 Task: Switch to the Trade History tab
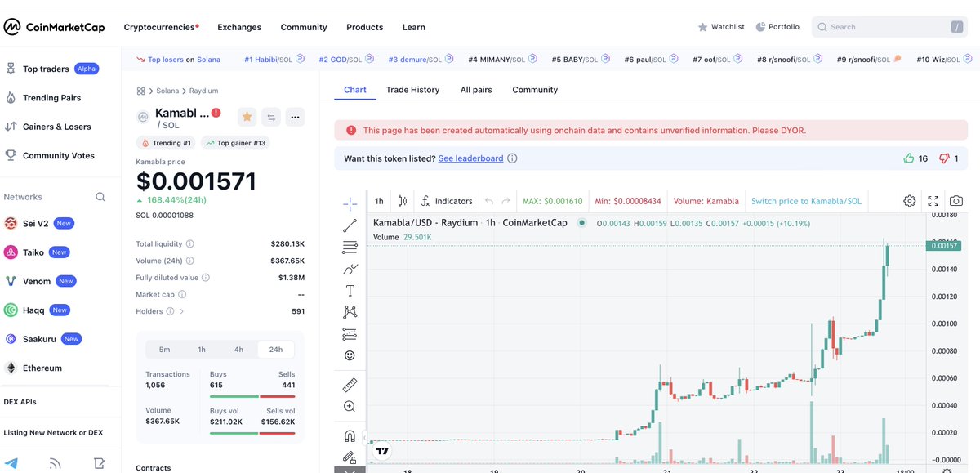[412, 90]
